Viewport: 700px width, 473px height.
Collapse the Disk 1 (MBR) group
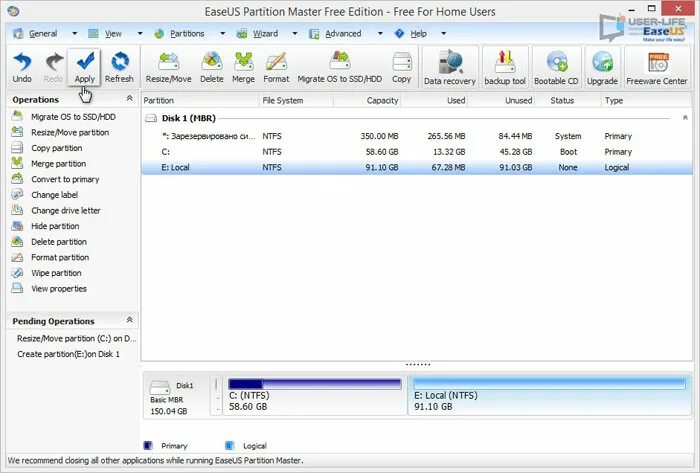685,118
